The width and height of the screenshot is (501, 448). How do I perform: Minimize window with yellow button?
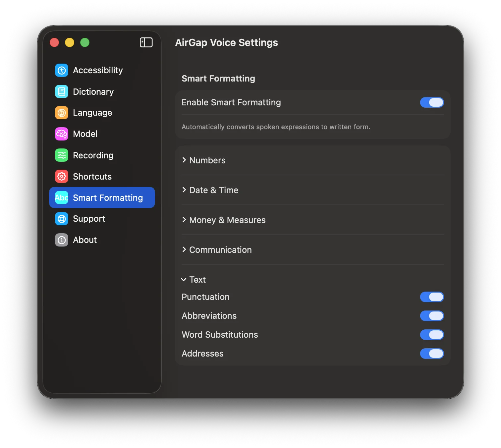70,42
